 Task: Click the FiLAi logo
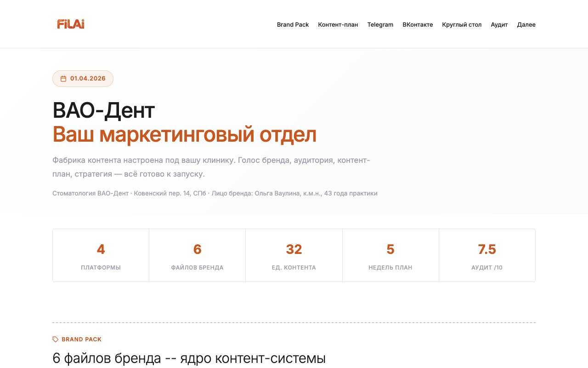[x=71, y=24]
